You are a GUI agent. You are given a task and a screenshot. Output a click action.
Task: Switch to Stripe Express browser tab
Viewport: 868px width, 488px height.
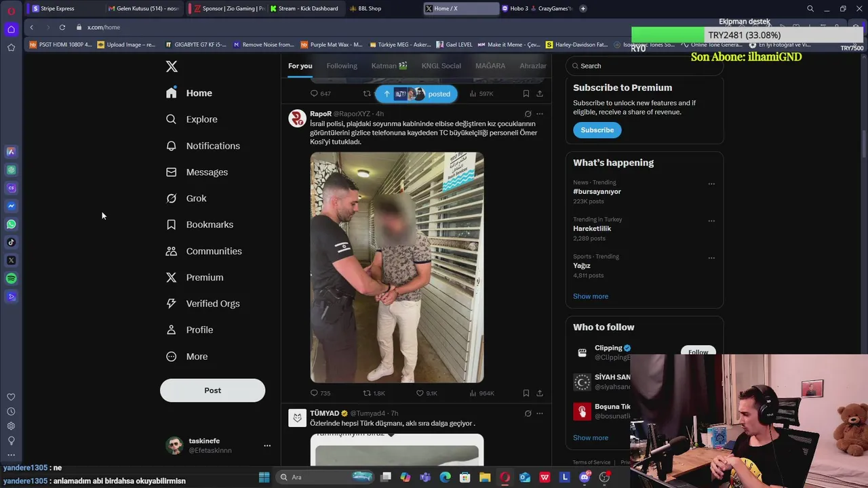[x=64, y=9]
